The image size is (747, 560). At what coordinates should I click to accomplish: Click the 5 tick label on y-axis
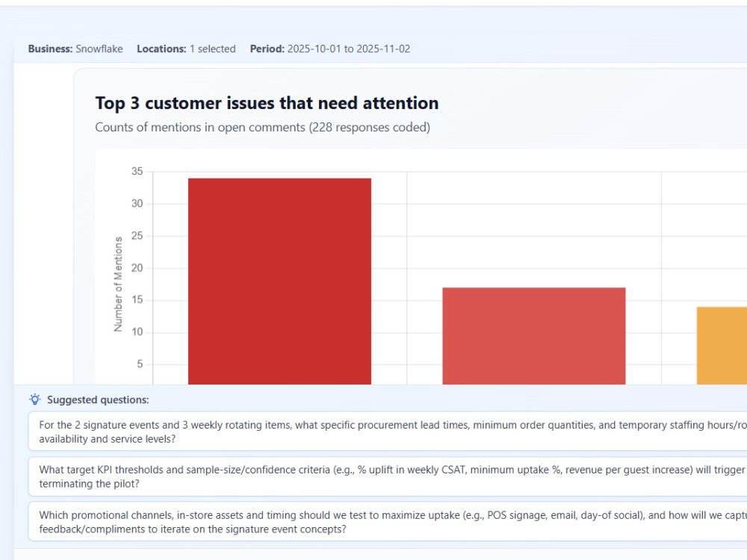(x=140, y=364)
